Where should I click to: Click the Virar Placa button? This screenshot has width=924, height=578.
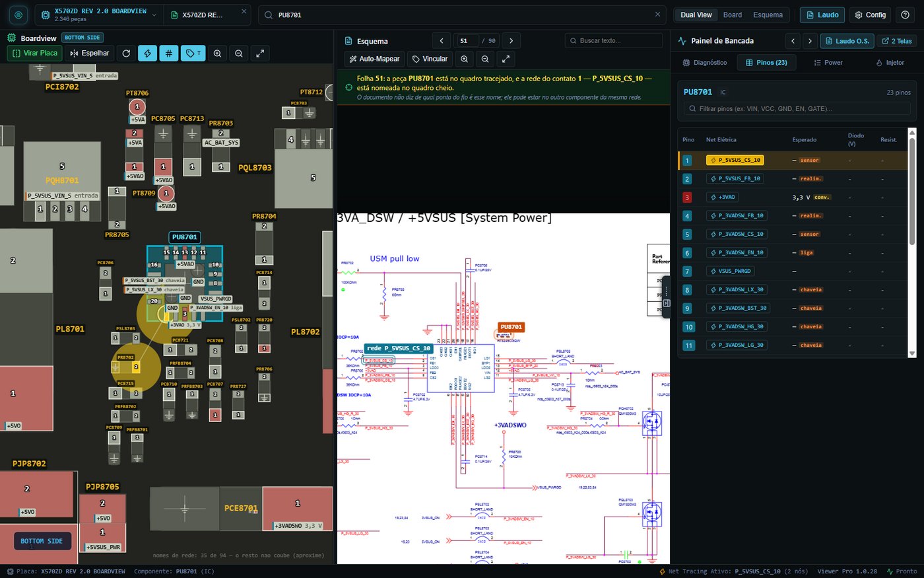click(x=35, y=54)
